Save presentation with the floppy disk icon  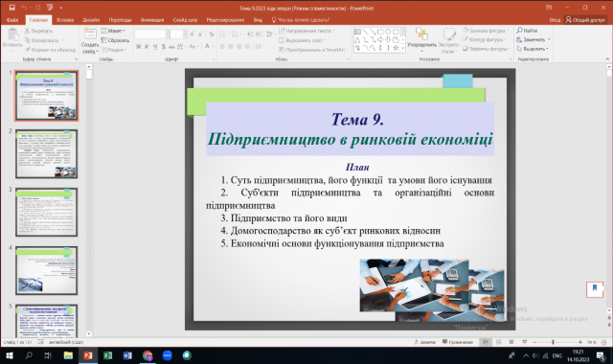click(12, 8)
